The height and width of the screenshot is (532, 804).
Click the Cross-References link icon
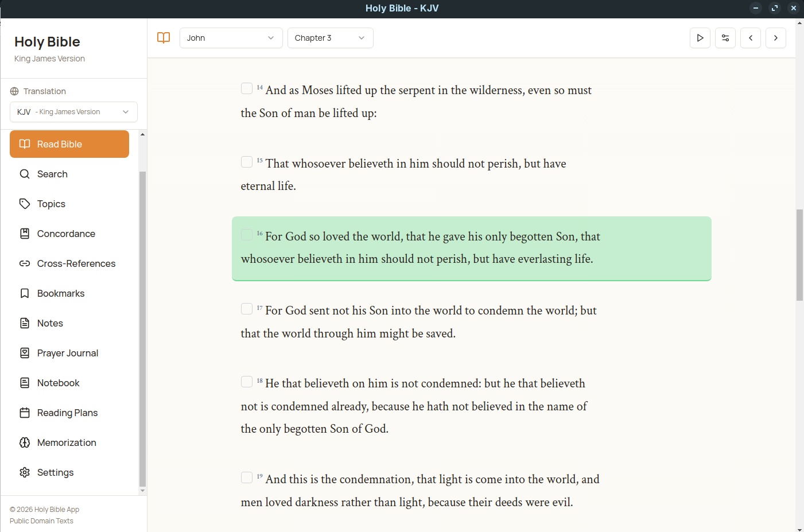25,263
